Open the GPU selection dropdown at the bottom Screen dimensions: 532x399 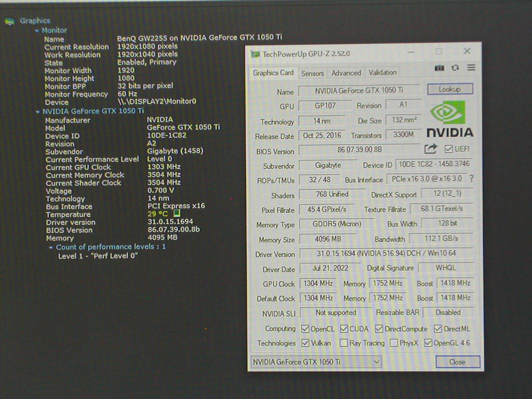(x=316, y=362)
